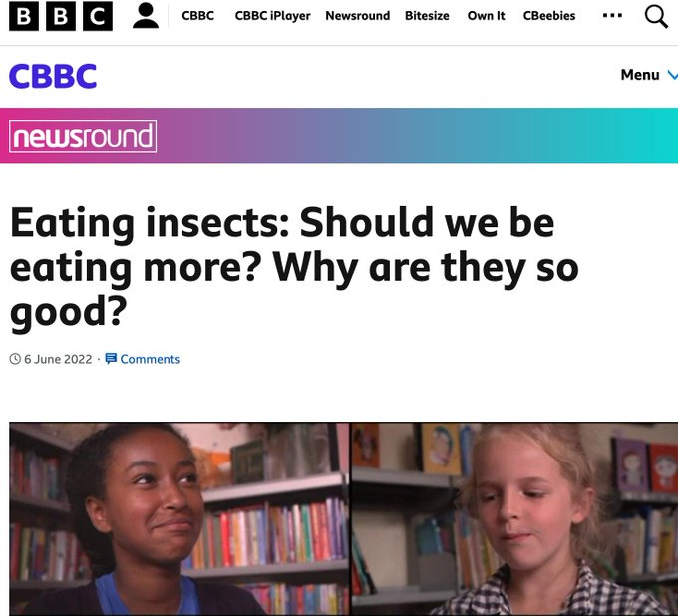
Task: Open the Comments link under the headline
Action: (x=150, y=359)
